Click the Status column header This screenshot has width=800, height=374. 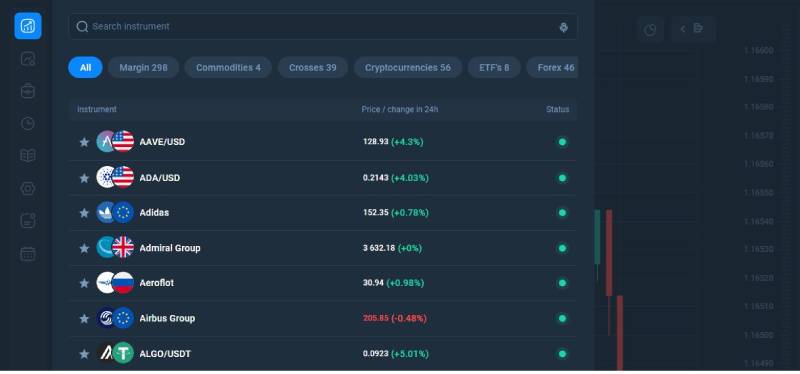coord(558,109)
